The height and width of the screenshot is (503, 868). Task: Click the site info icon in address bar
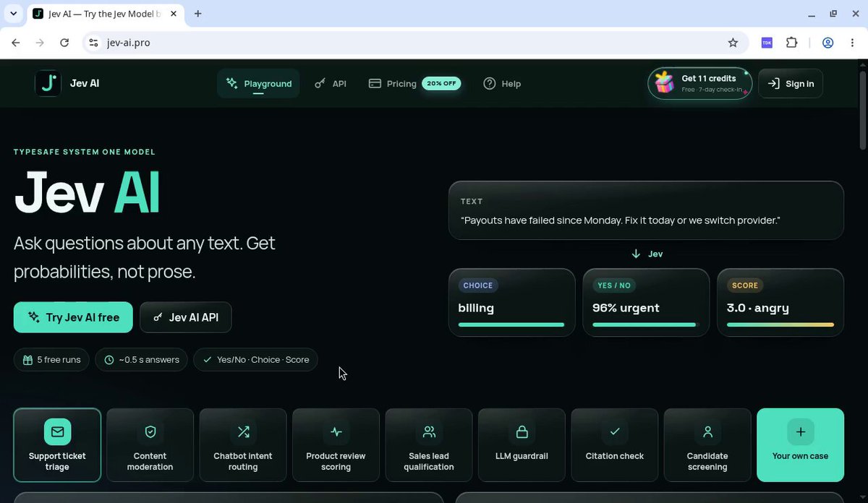point(93,43)
